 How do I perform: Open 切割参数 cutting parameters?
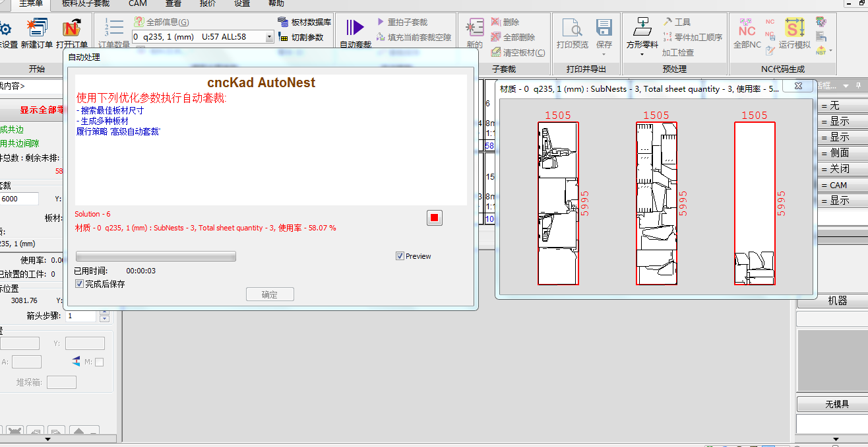[x=301, y=37]
